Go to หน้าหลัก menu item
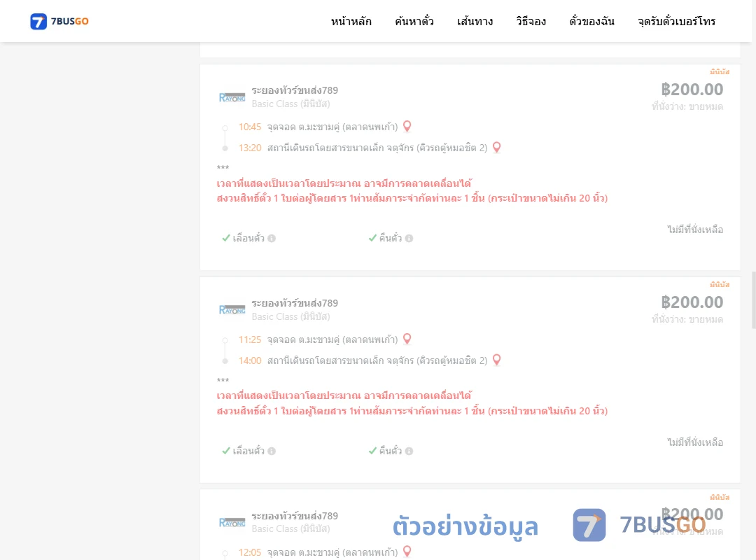This screenshot has height=560, width=756. click(351, 21)
